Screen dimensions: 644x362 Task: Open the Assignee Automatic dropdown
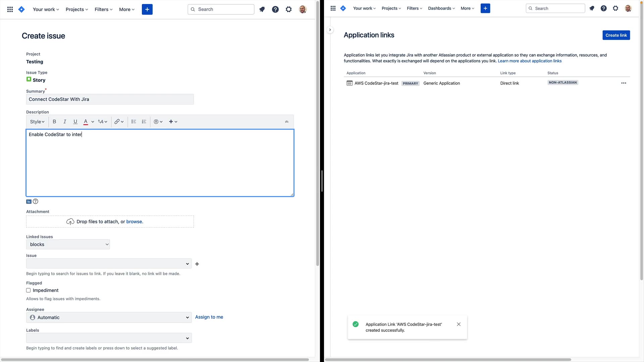(x=109, y=318)
